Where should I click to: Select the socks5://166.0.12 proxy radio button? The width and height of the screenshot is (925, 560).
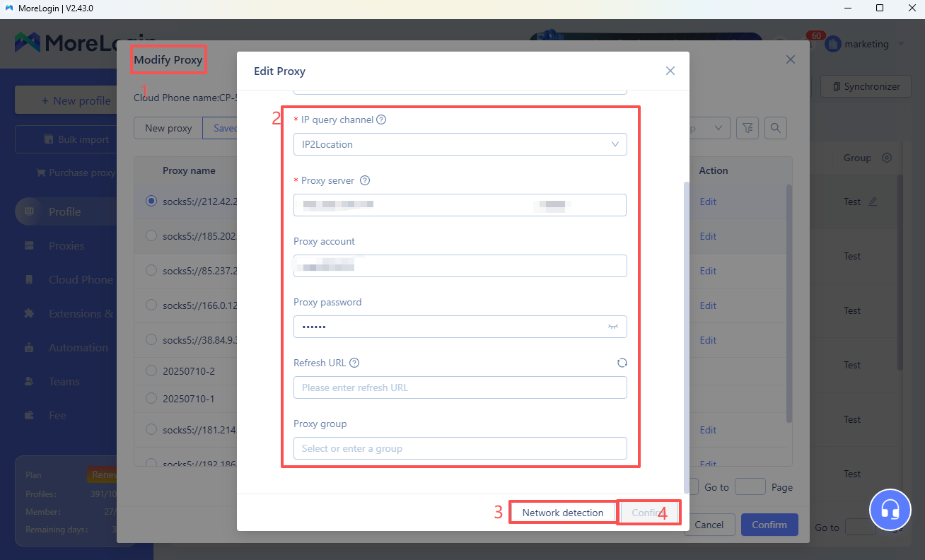(151, 305)
